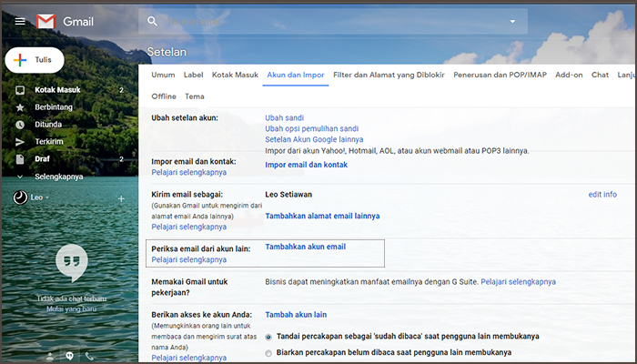This screenshot has width=637, height=364.
Task: Open the Berbintang starred folder
Action: point(53,107)
